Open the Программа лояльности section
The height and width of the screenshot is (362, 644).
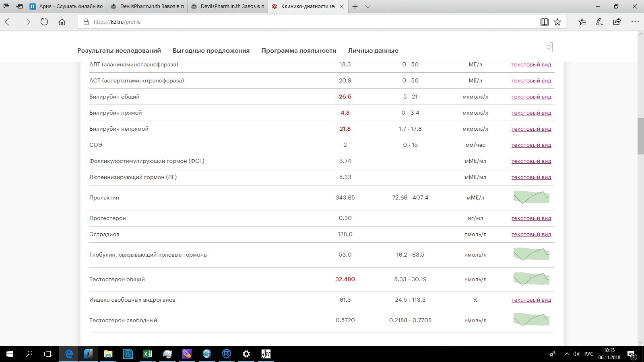299,51
